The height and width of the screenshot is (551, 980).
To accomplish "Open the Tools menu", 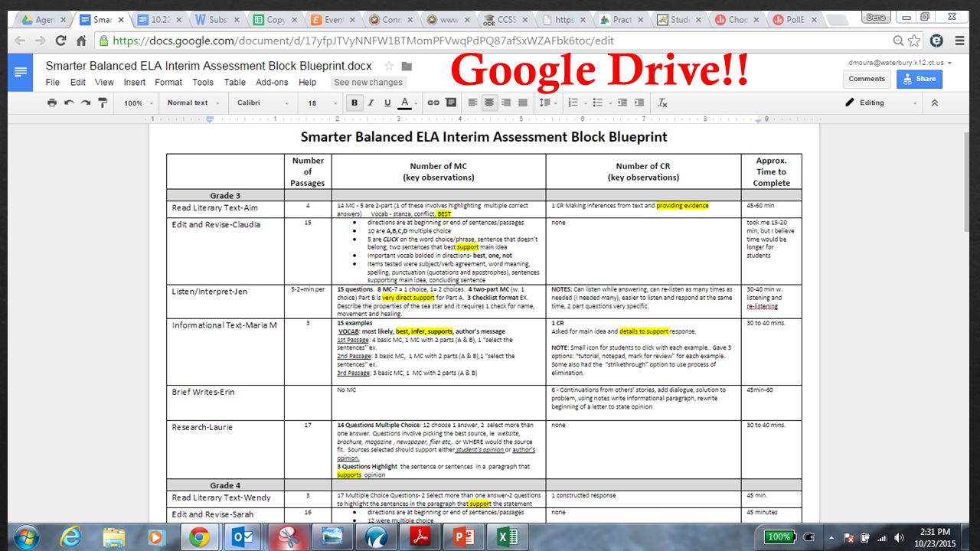I will (x=203, y=82).
